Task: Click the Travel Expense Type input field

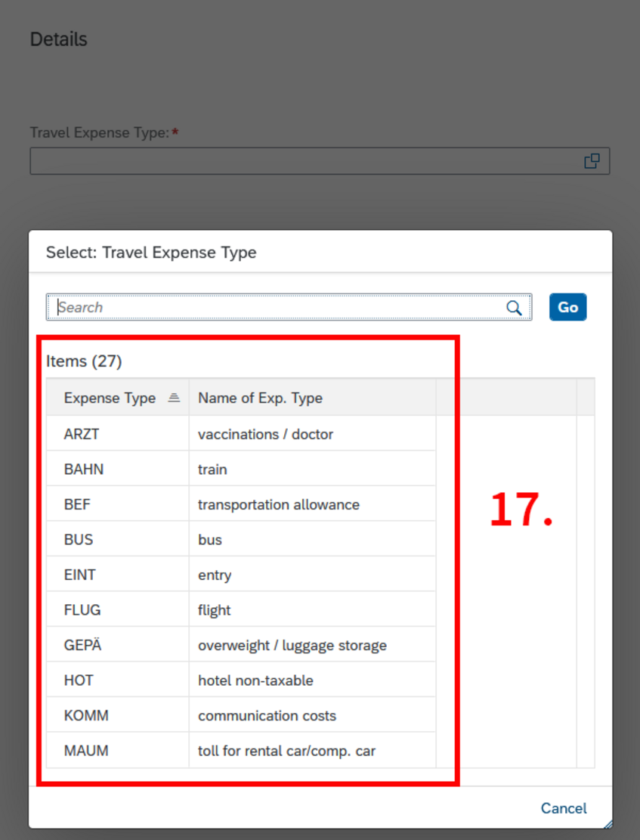Action: click(x=320, y=161)
